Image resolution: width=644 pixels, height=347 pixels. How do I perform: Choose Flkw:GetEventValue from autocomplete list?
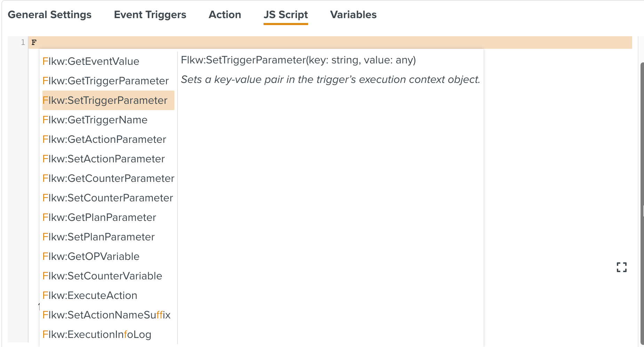click(91, 61)
